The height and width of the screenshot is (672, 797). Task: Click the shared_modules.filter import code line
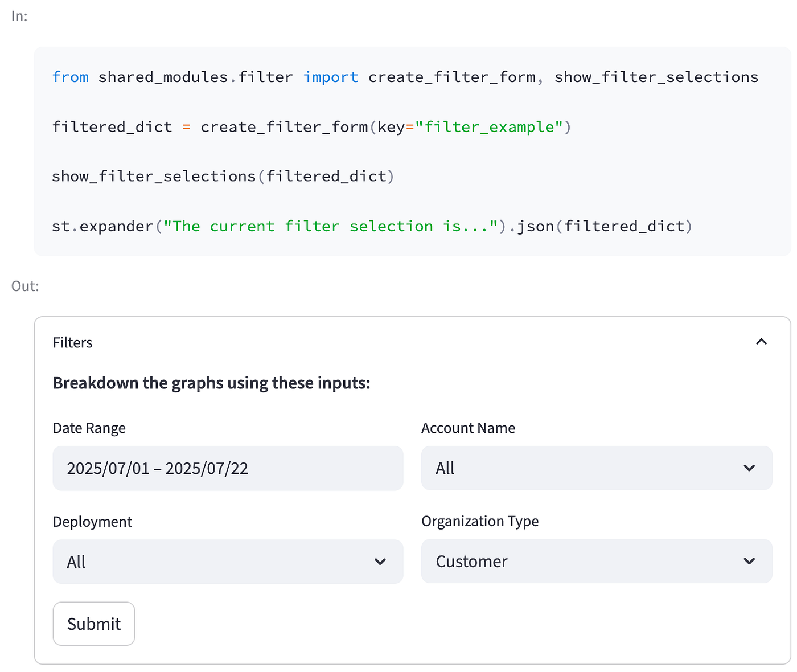click(404, 77)
